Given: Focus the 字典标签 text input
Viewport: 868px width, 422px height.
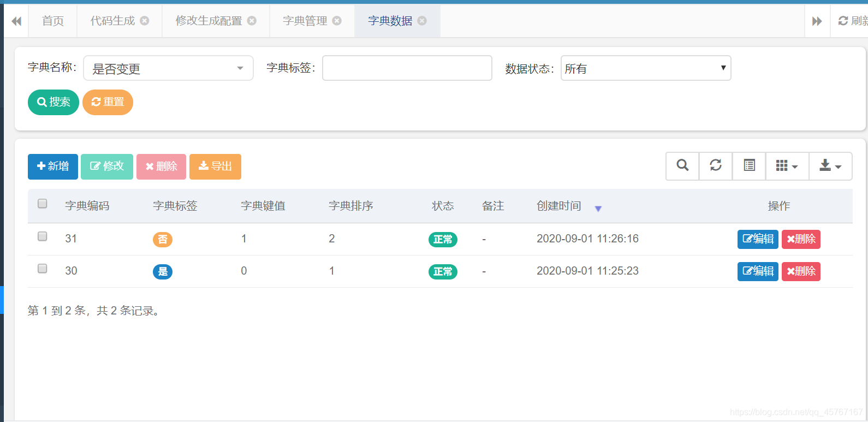Looking at the screenshot, I should click(407, 68).
